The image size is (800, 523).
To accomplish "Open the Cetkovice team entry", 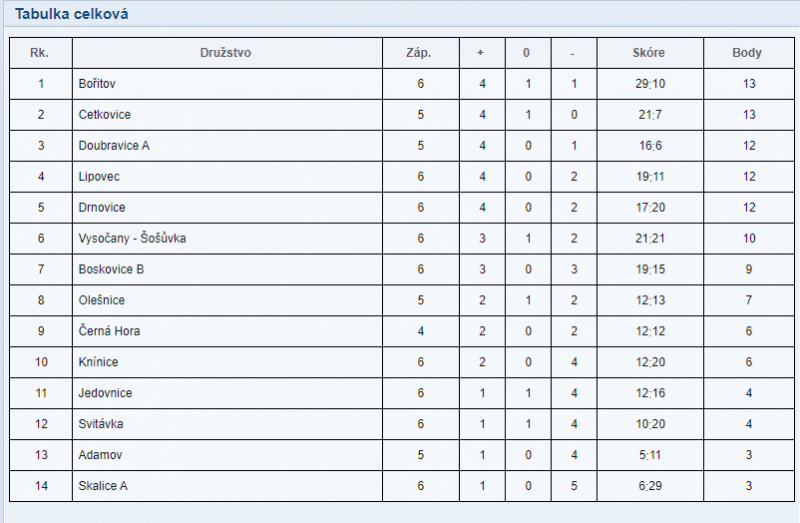I will 105,115.
